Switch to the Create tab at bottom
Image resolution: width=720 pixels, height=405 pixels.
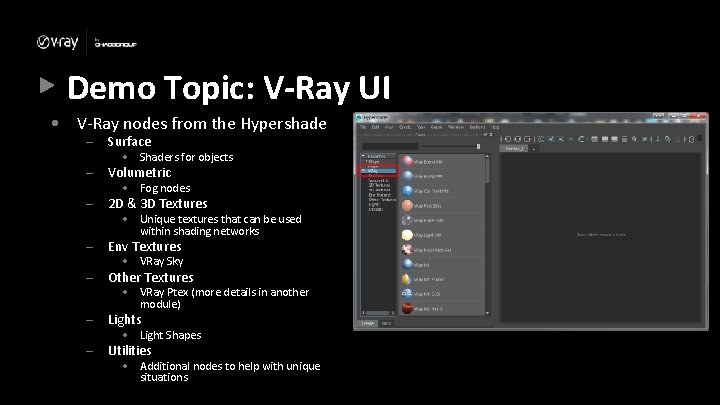pos(367,323)
